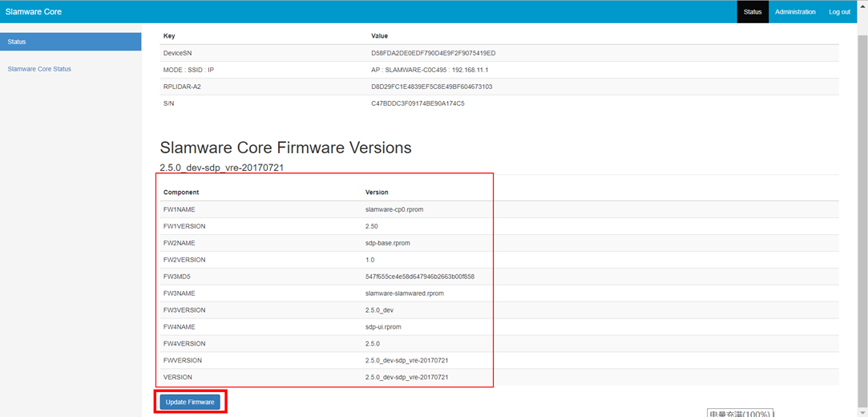Click the Key column header
The height and width of the screenshot is (417, 868).
click(169, 36)
